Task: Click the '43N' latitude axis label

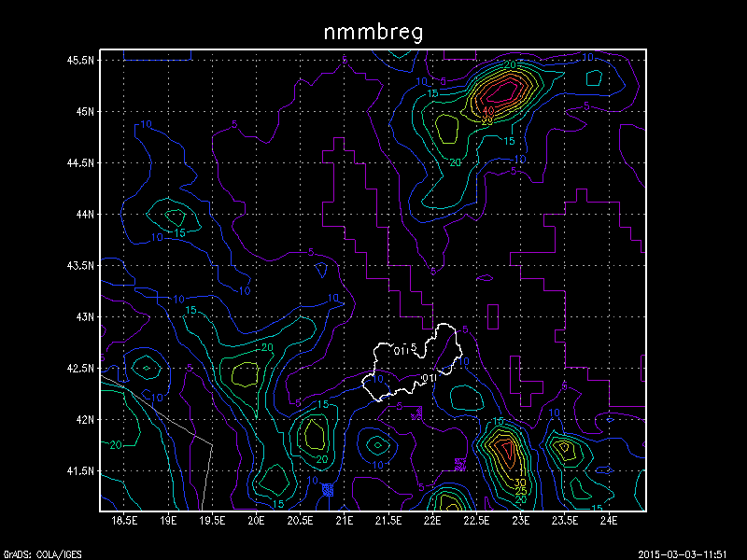Action: click(x=84, y=316)
